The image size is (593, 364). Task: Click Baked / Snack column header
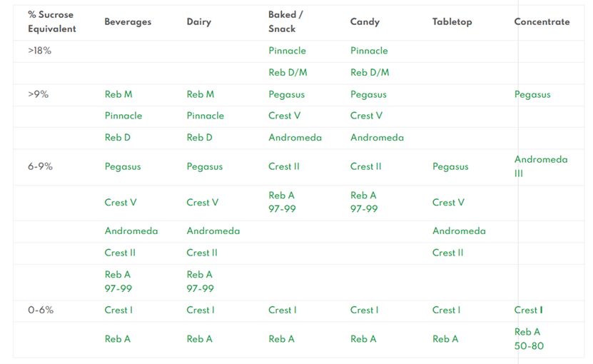point(285,21)
